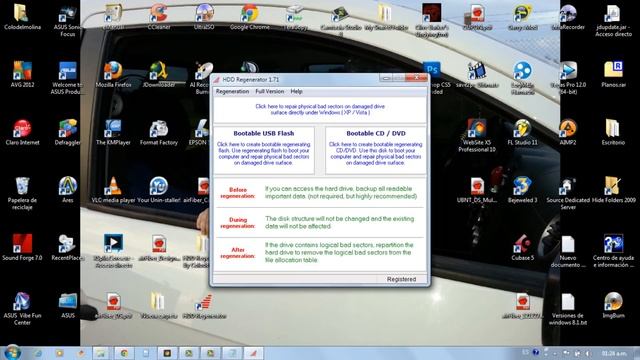Launch ASUS Vibe Fun Center
640x360 pixels.
click(x=22, y=309)
